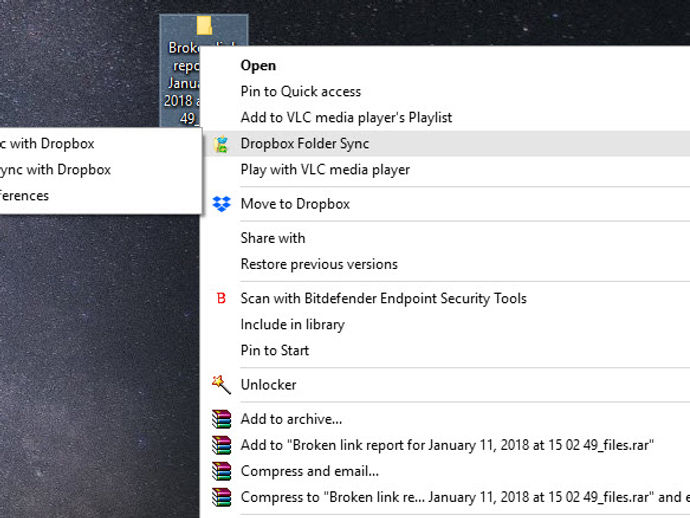Image resolution: width=690 pixels, height=518 pixels.
Task: Click WinRAR icon beside Compress and email
Action: click(221, 471)
